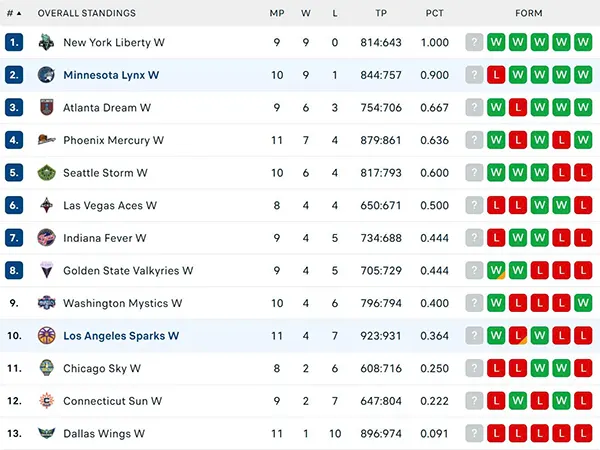Click the OVERALL STANDINGS header label
The image size is (600, 450).
point(86,13)
